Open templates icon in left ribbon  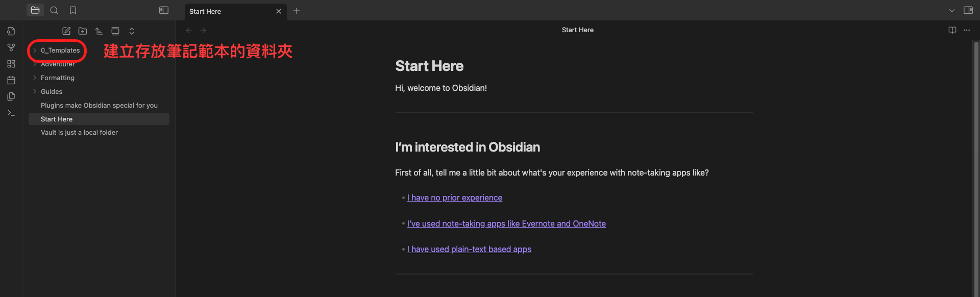(11, 96)
